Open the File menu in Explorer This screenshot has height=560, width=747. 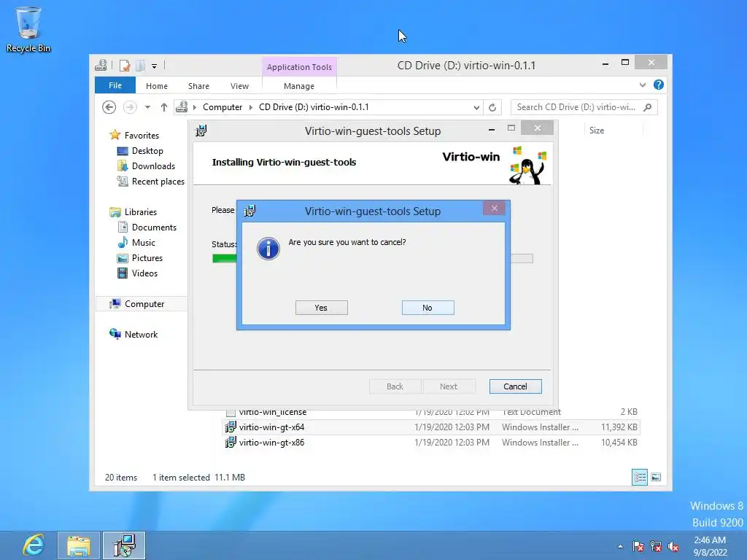point(115,85)
